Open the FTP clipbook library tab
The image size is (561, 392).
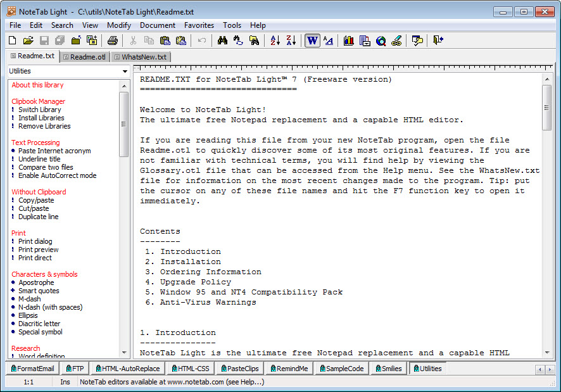pos(75,369)
